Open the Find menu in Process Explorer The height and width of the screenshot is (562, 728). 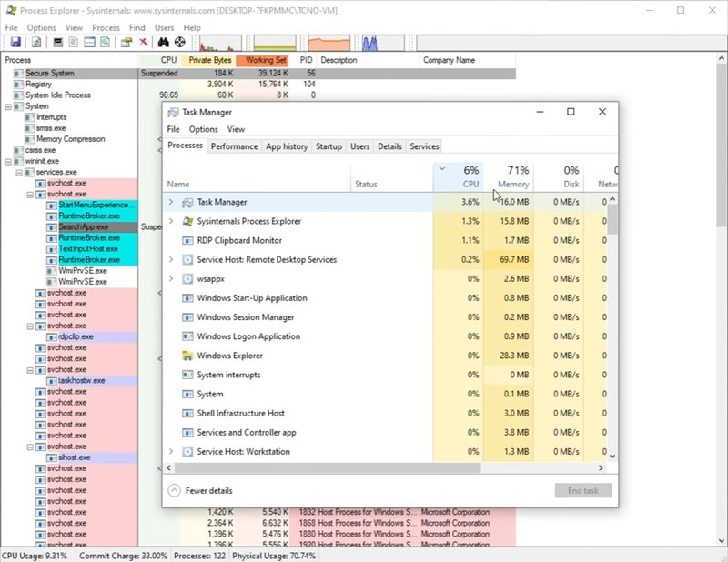tap(137, 28)
